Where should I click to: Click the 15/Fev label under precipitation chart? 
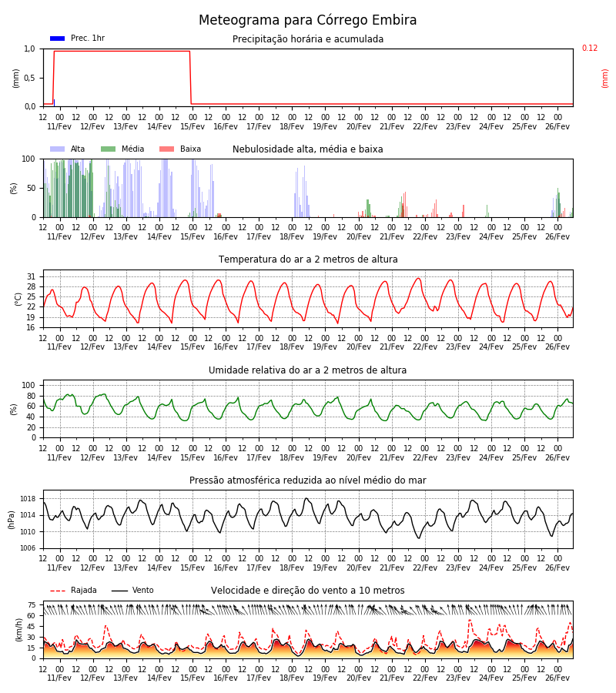click(192, 126)
